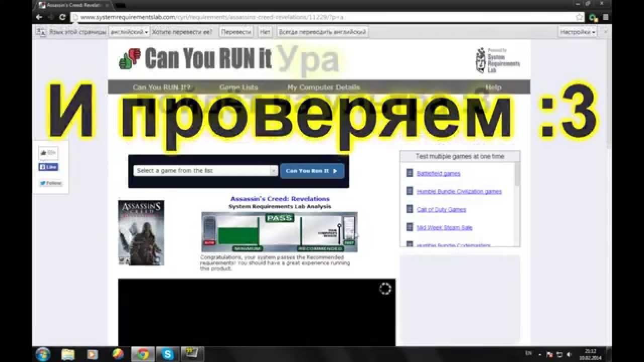
Task: Click the list icon beside Call of Duty Games
Action: tap(410, 210)
